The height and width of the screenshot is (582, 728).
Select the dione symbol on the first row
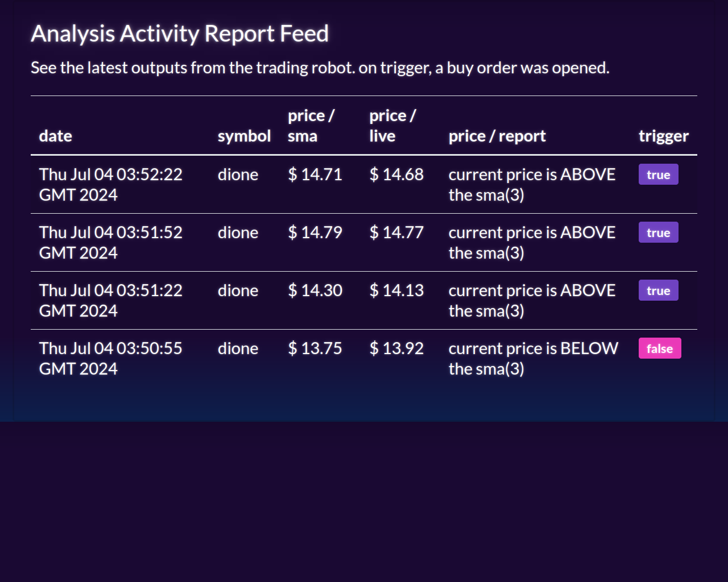tap(238, 174)
